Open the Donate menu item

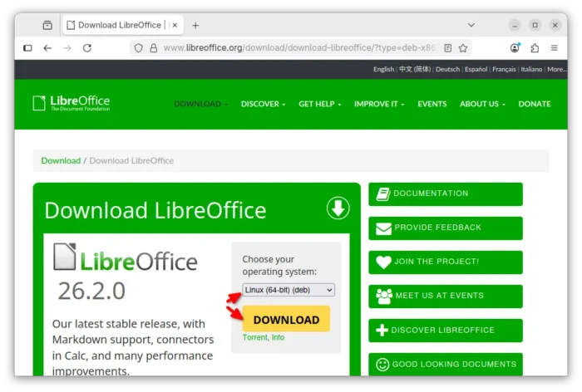pos(534,104)
